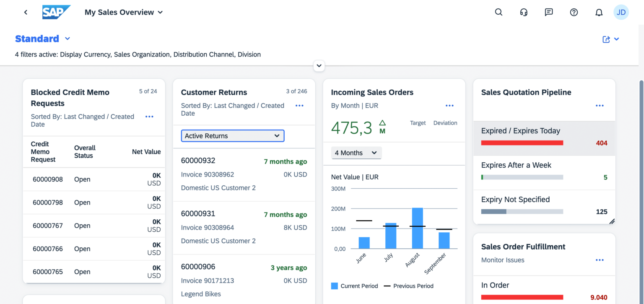
Task: Click the Expired / Expires Today red bar
Action: [522, 143]
